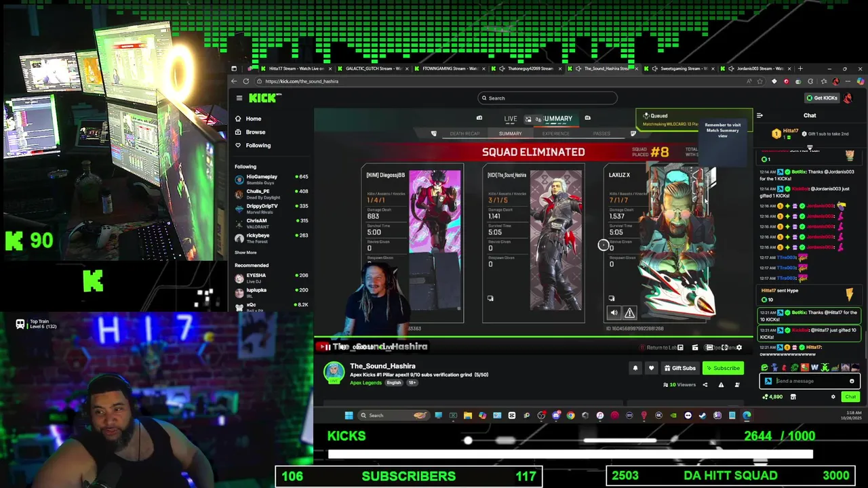Reload the page in browser
Image resolution: width=868 pixels, height=488 pixels.
coord(246,81)
